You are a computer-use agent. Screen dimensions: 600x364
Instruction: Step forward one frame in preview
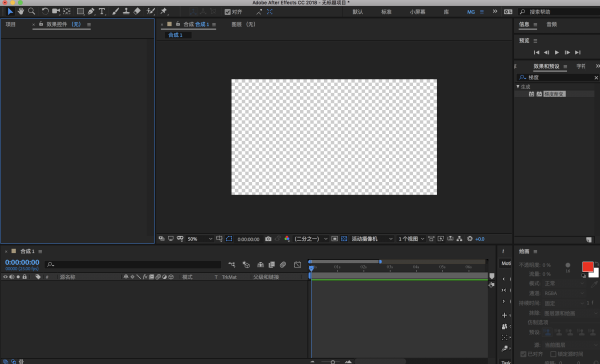pyautogui.click(x=567, y=52)
